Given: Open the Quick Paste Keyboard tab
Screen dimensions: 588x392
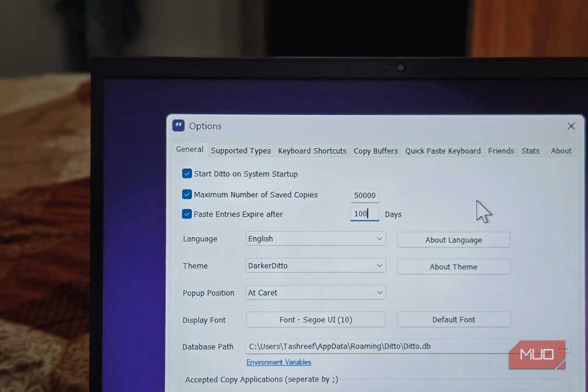Looking at the screenshot, I should point(443,151).
